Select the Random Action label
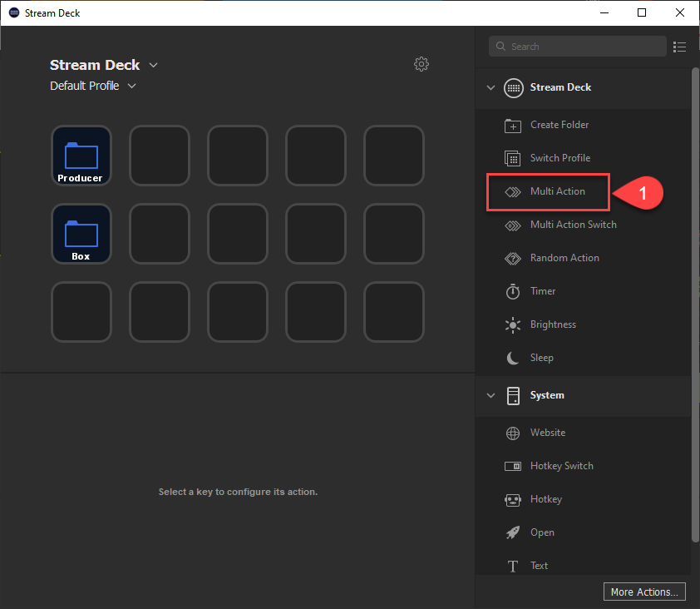This screenshot has width=700, height=609. [564, 258]
